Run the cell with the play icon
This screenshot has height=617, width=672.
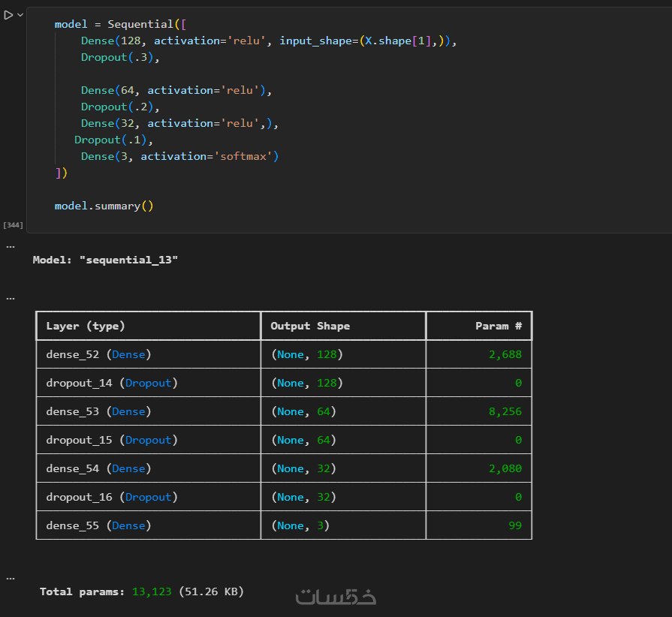8,15
